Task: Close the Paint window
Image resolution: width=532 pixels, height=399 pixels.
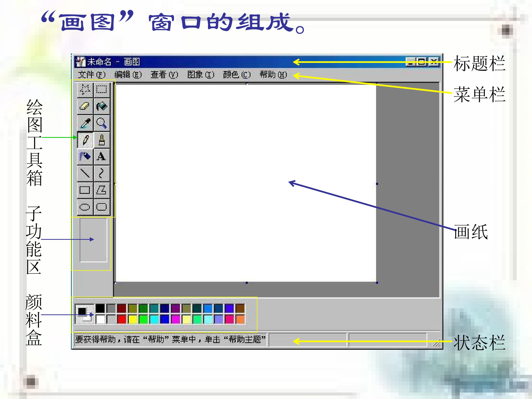Action: click(x=434, y=62)
